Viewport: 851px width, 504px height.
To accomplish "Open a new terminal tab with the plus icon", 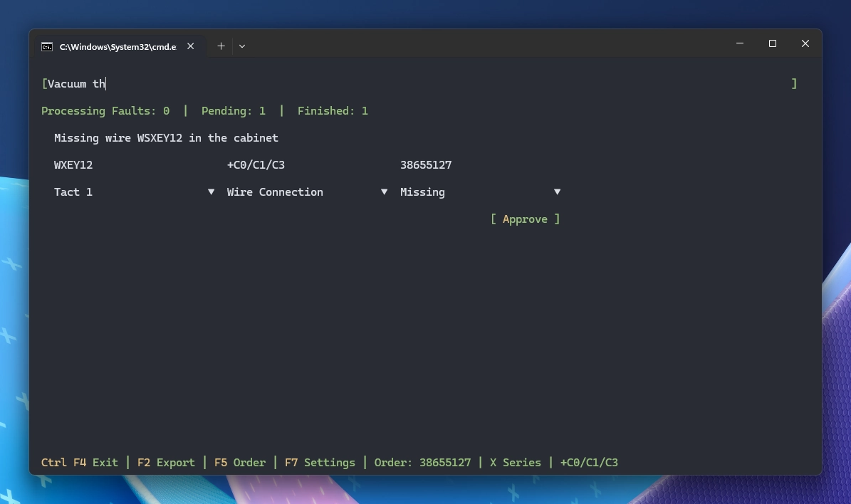I will click(x=221, y=46).
